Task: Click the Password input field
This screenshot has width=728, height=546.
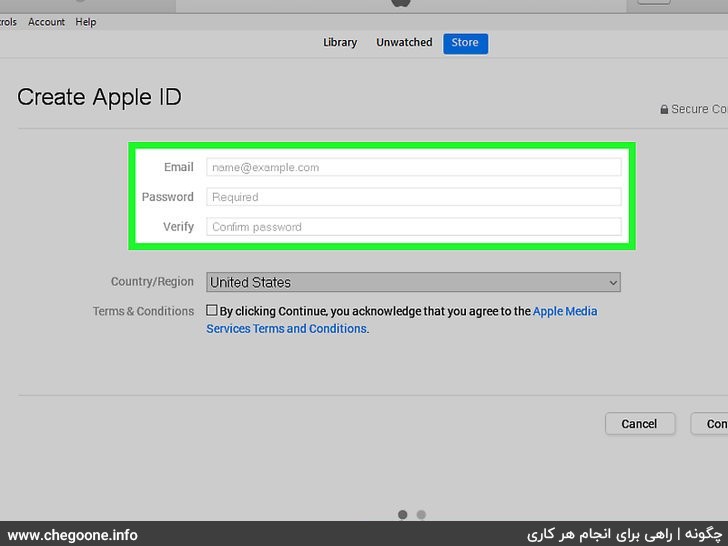Action: click(x=413, y=197)
